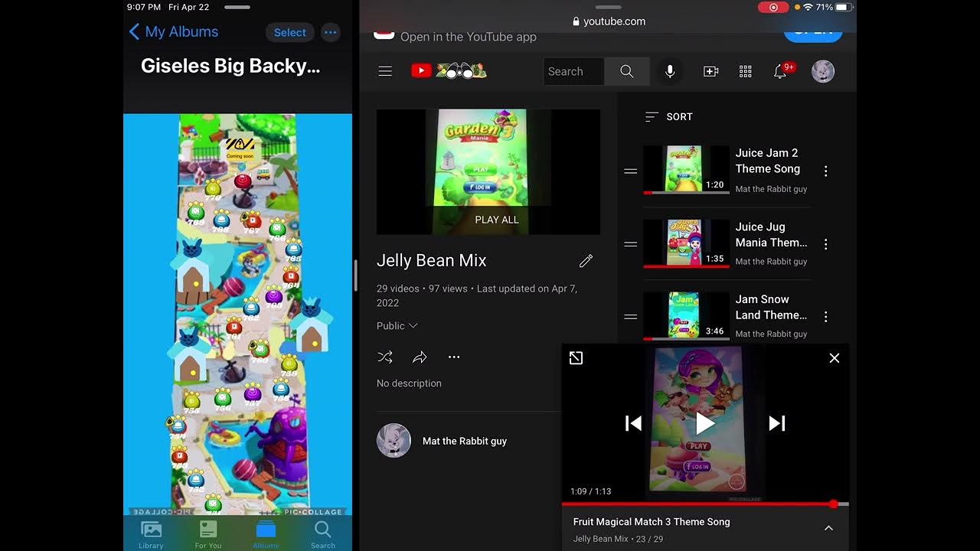Click the youtube.com address bar
Viewport: 980px width, 551px height.
tap(609, 21)
